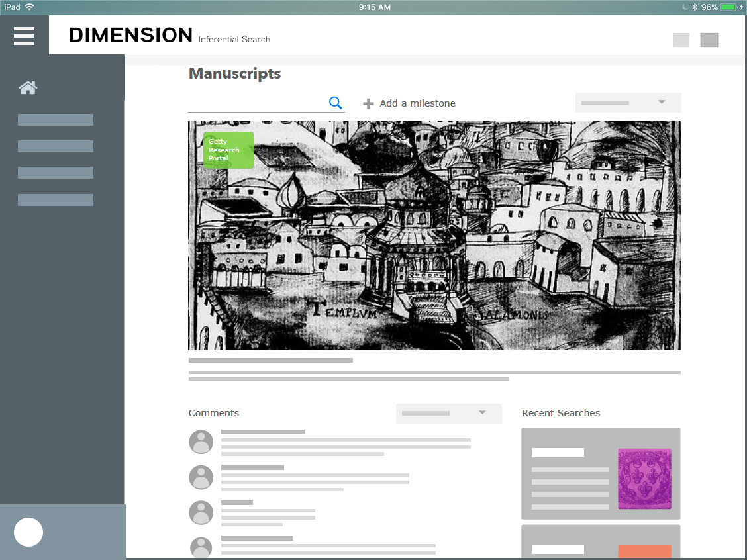Open the Getty Research Portal tag
The height and width of the screenshot is (560, 747).
228,150
